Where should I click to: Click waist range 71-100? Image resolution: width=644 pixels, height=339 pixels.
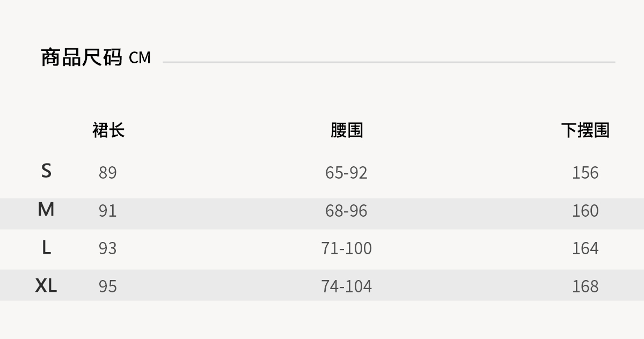[346, 248]
